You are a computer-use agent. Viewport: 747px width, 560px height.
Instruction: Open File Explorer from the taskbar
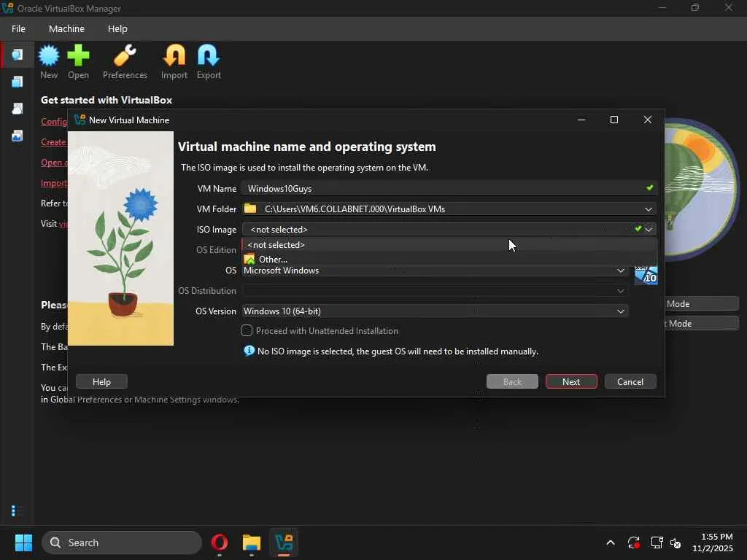[252, 542]
